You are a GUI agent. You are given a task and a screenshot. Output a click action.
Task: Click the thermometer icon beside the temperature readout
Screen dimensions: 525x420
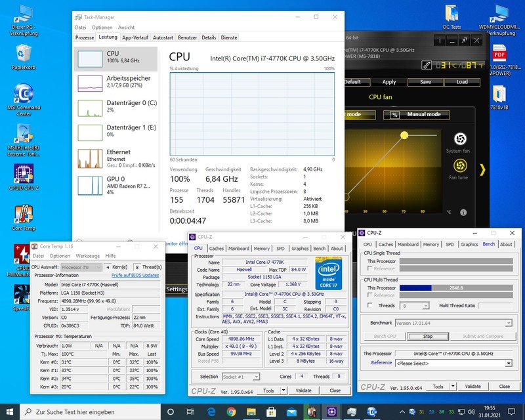pyautogui.click(x=426, y=65)
